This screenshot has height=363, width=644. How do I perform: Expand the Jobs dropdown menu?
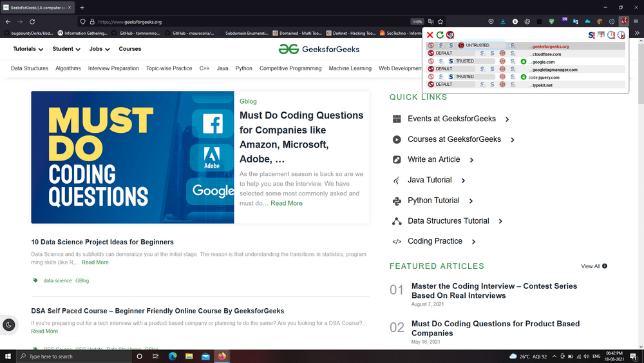coord(99,49)
